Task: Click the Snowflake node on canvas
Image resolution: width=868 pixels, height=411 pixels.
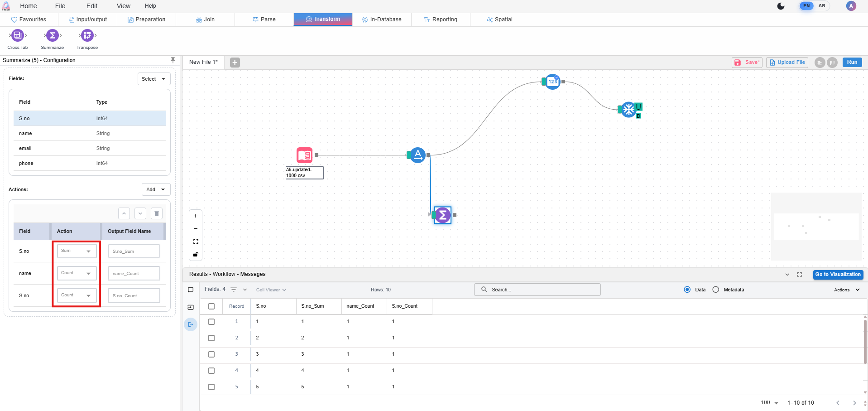Action: click(x=628, y=109)
